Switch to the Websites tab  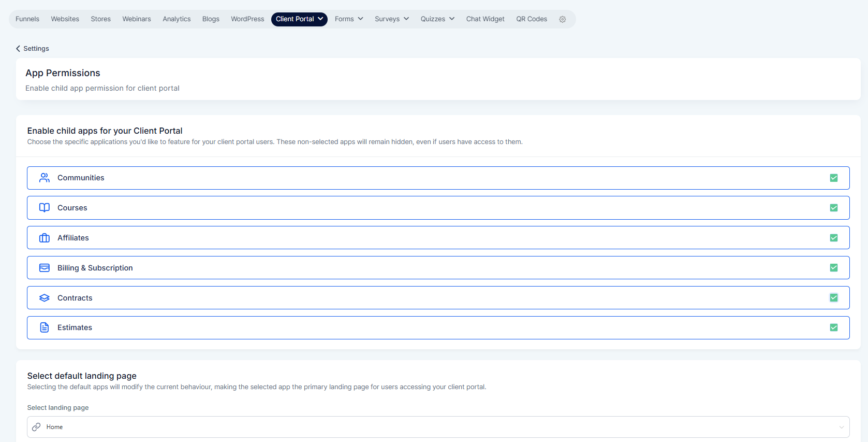pos(65,19)
